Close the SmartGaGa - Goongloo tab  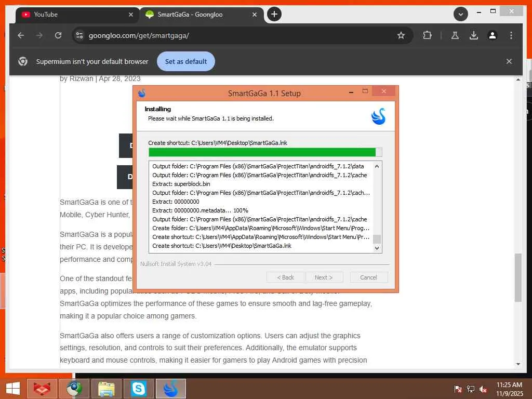255,15
